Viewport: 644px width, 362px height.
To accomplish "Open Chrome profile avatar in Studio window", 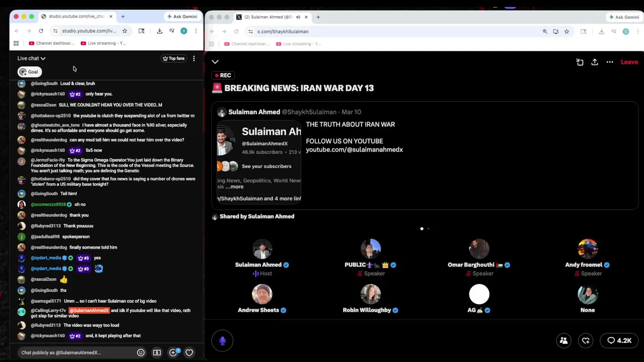I will coord(184,31).
